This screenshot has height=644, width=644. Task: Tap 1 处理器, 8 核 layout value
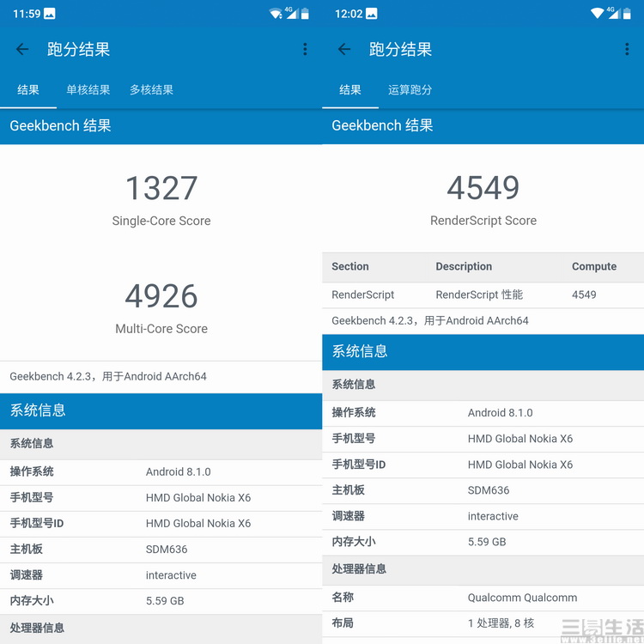tap(501, 623)
